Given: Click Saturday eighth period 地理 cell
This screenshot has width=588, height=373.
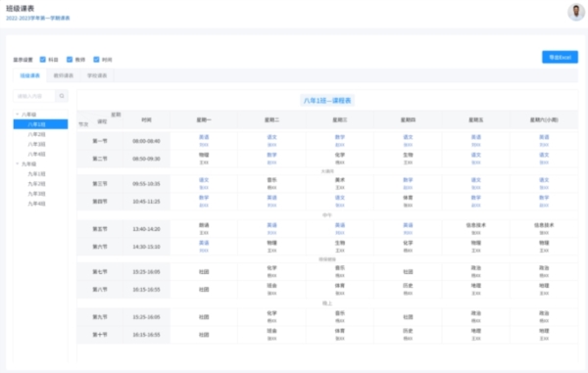Looking at the screenshot, I should (544, 290).
